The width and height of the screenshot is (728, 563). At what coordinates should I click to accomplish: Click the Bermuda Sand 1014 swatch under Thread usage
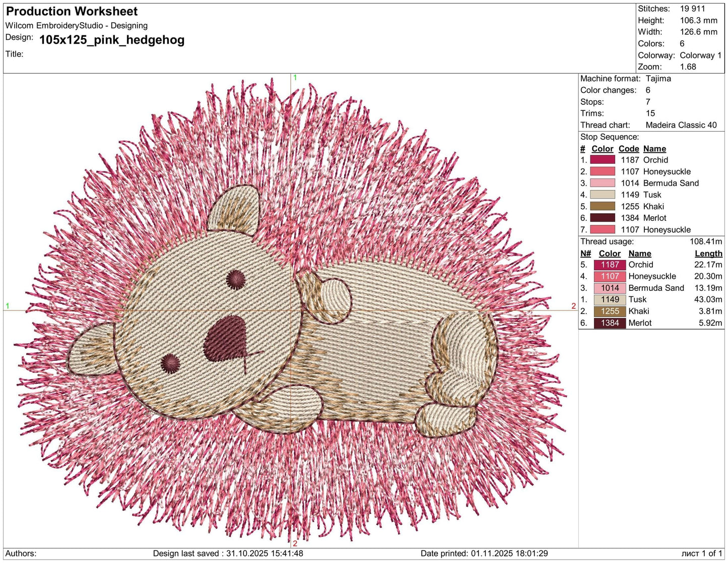(x=609, y=288)
